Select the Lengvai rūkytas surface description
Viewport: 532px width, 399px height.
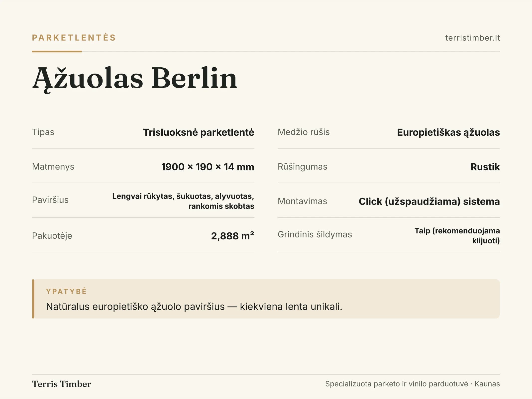pyautogui.click(x=183, y=201)
